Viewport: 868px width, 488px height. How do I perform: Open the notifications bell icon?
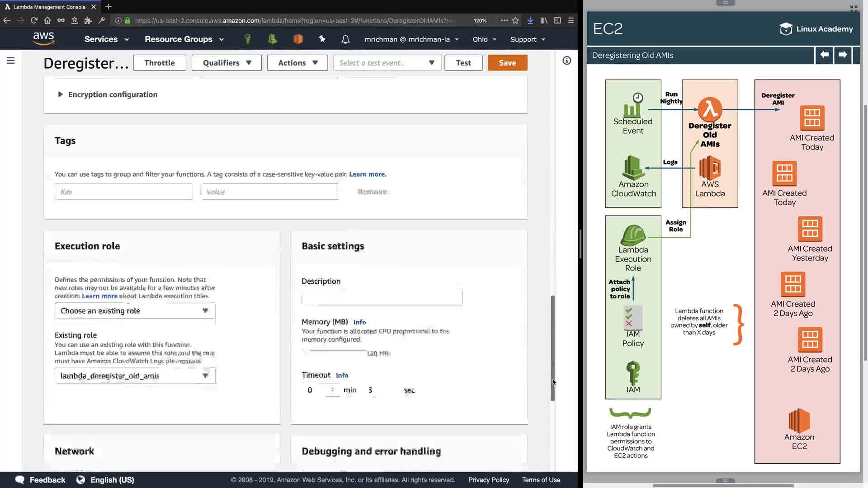pyautogui.click(x=345, y=39)
